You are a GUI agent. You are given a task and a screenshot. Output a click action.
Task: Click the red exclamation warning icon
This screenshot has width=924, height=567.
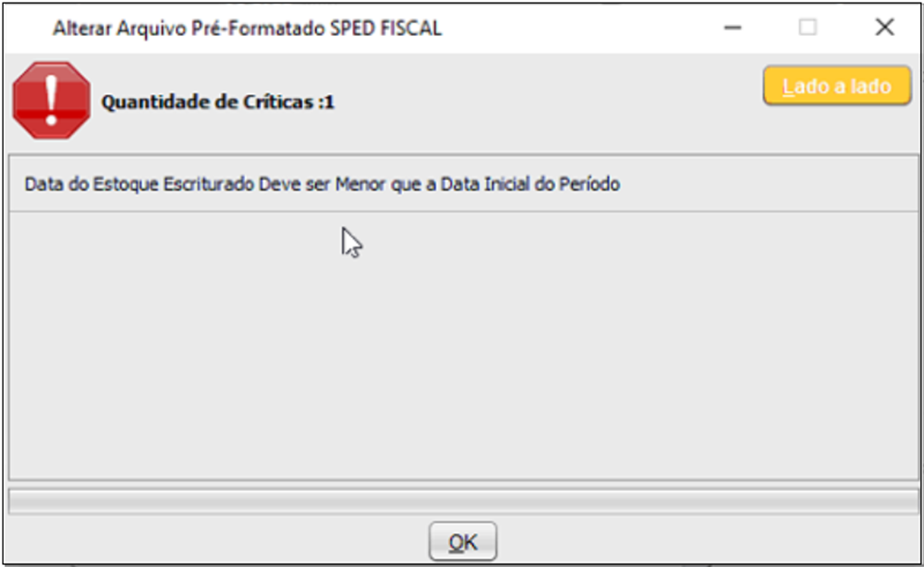click(x=52, y=101)
